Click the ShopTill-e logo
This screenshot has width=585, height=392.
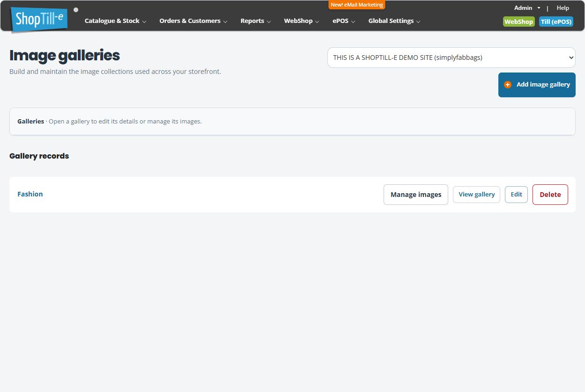[39, 20]
